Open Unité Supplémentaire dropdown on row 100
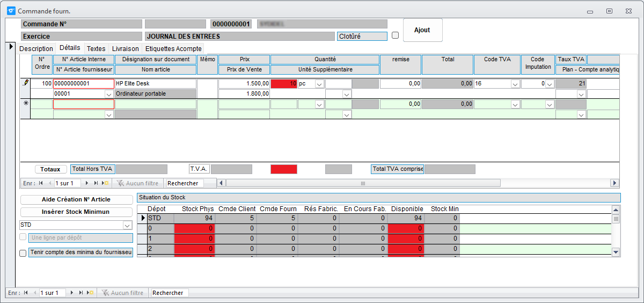 (347, 94)
